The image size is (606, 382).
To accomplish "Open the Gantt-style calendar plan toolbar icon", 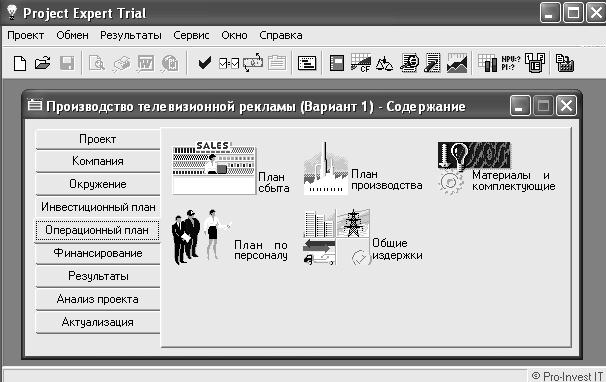I will pyautogui.click(x=307, y=63).
